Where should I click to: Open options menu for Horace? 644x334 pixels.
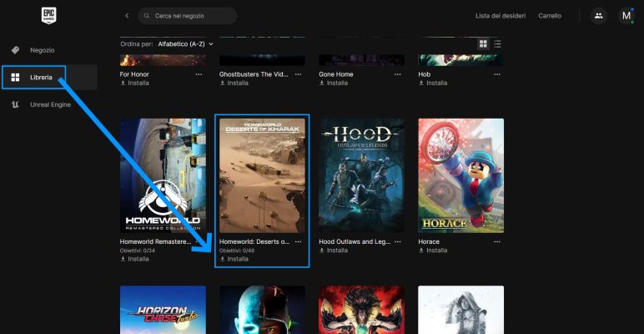point(496,241)
